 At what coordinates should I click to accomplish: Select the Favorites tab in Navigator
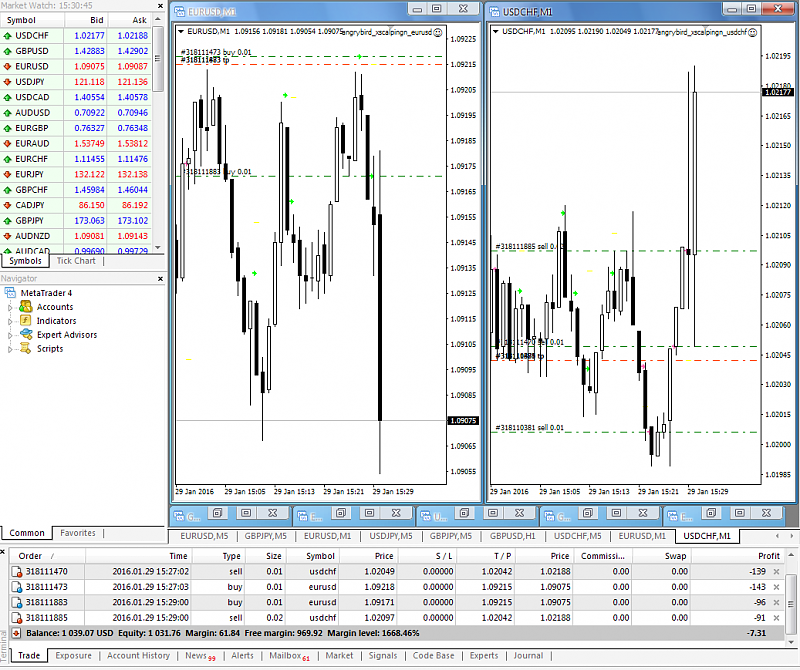77,533
